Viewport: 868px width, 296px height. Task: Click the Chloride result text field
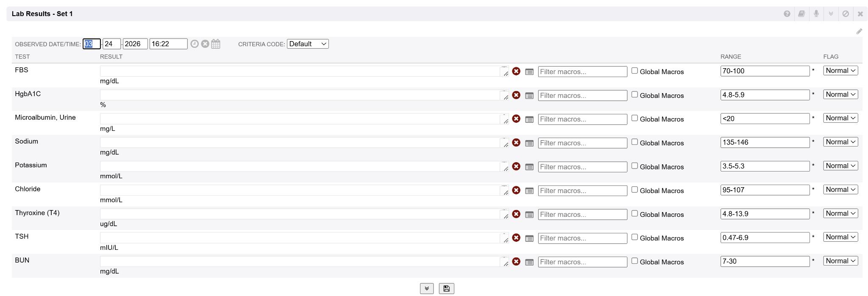coord(300,190)
